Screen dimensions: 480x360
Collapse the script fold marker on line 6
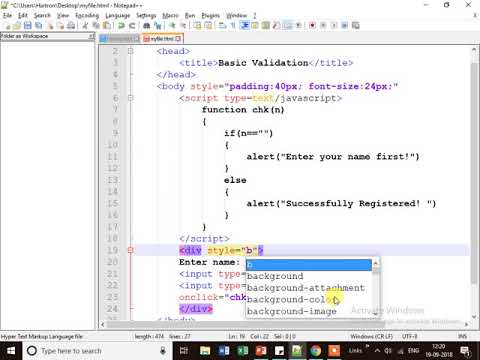tap(130, 98)
